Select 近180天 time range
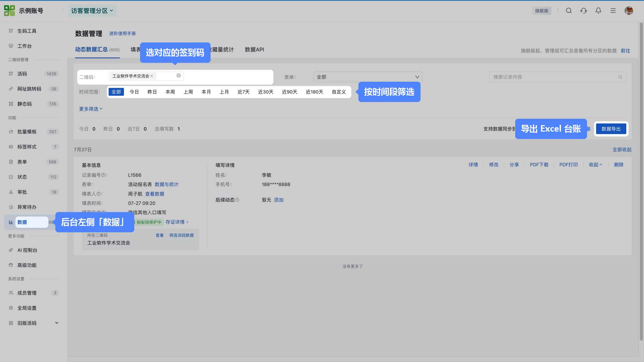 coord(314,92)
